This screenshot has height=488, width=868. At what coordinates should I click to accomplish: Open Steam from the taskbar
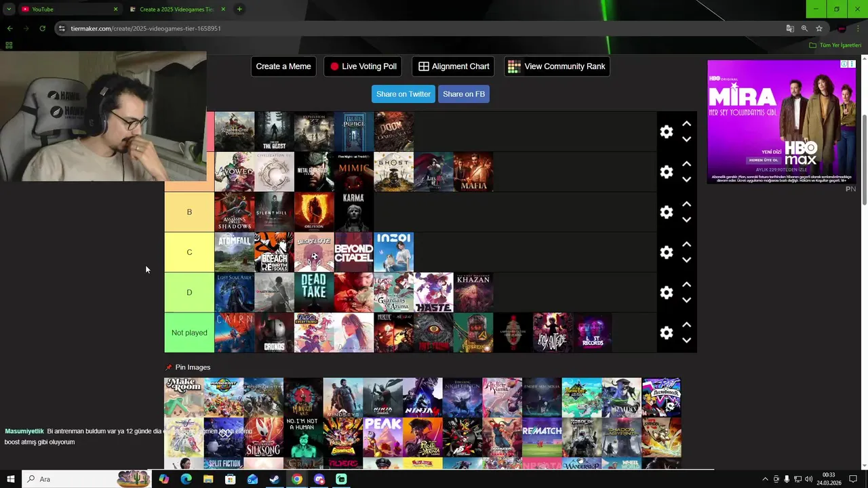pyautogui.click(x=275, y=479)
